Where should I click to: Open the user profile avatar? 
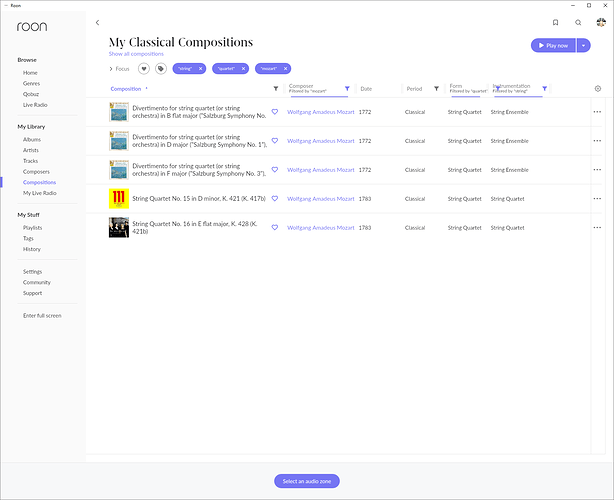tap(601, 22)
